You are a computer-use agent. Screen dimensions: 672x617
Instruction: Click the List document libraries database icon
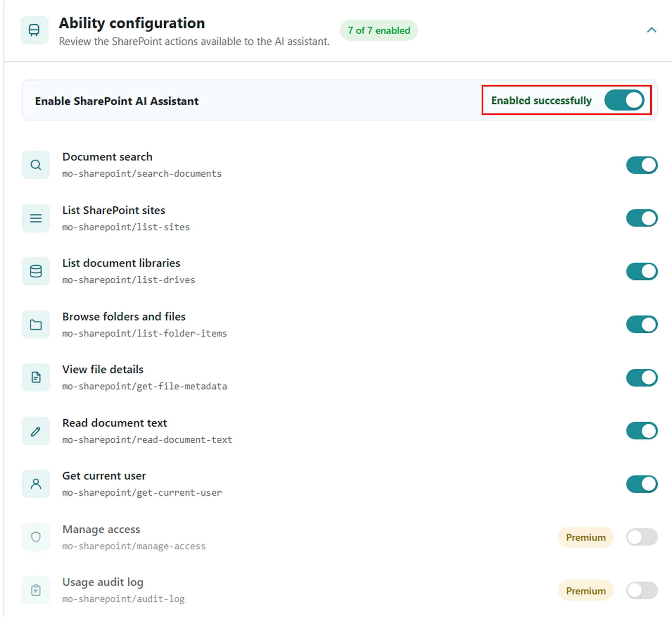pos(36,271)
